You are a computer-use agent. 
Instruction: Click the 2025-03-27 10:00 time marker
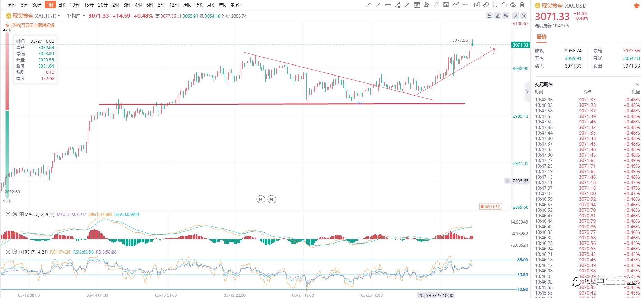tap(436, 295)
